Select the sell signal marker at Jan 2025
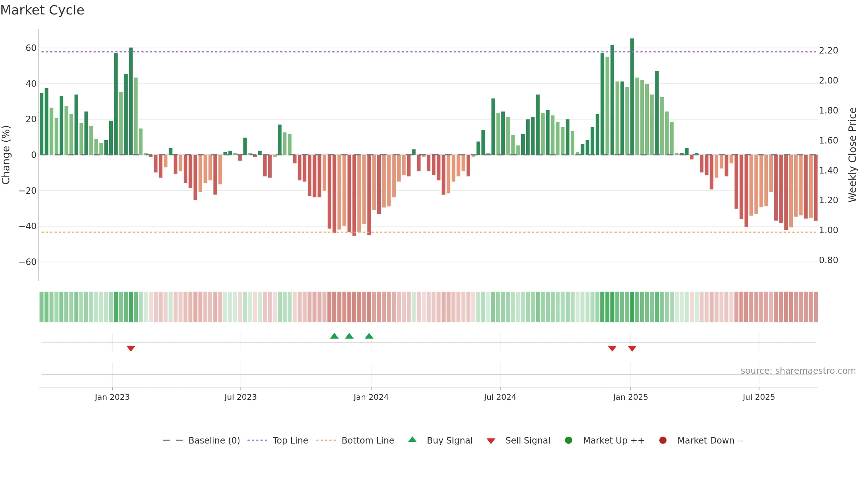The height and width of the screenshot is (488, 868). pyautogui.click(x=632, y=348)
